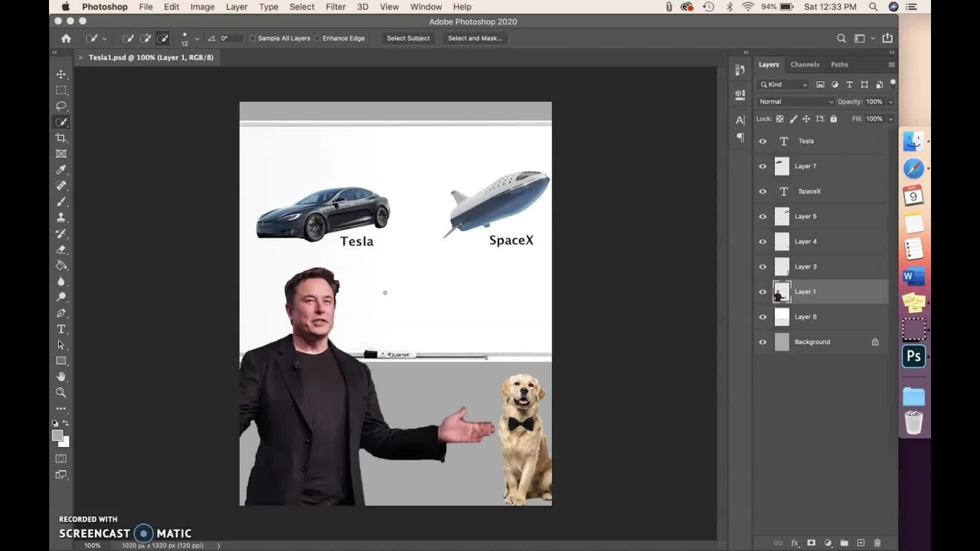This screenshot has height=551, width=980.
Task: Enable the Enhance Edge checkbox
Action: click(317, 38)
